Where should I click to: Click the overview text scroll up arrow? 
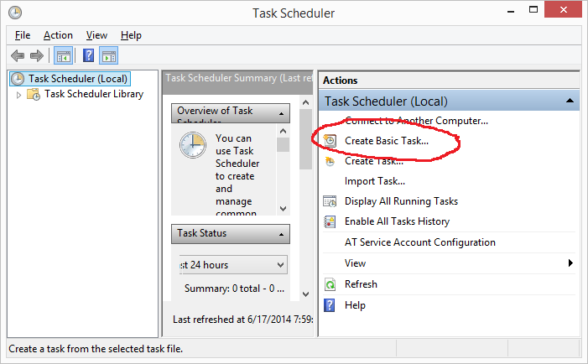284,131
